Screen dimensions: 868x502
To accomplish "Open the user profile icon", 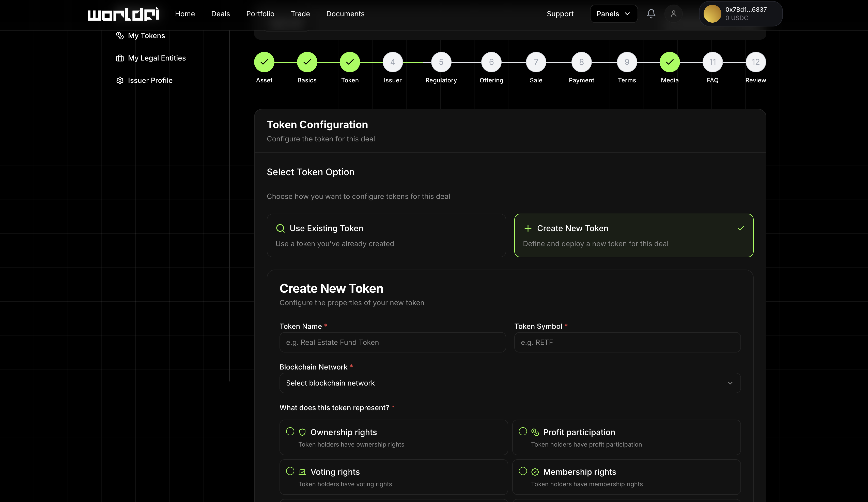I will [x=673, y=14].
